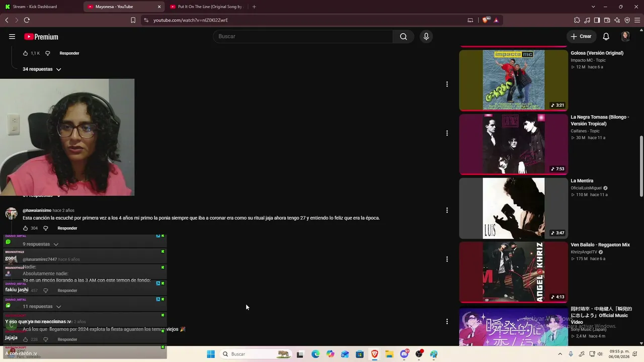Show hidden system tray icons

point(560,354)
